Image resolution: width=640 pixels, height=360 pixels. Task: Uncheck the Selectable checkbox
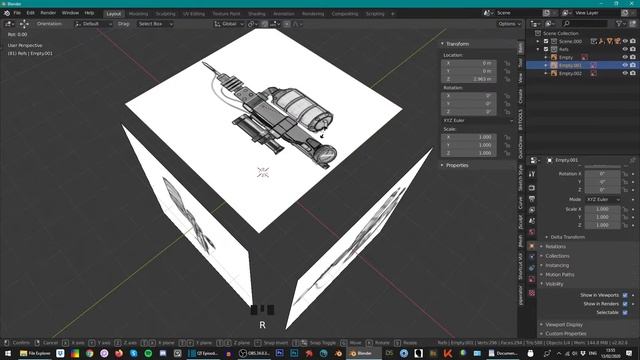coord(625,313)
